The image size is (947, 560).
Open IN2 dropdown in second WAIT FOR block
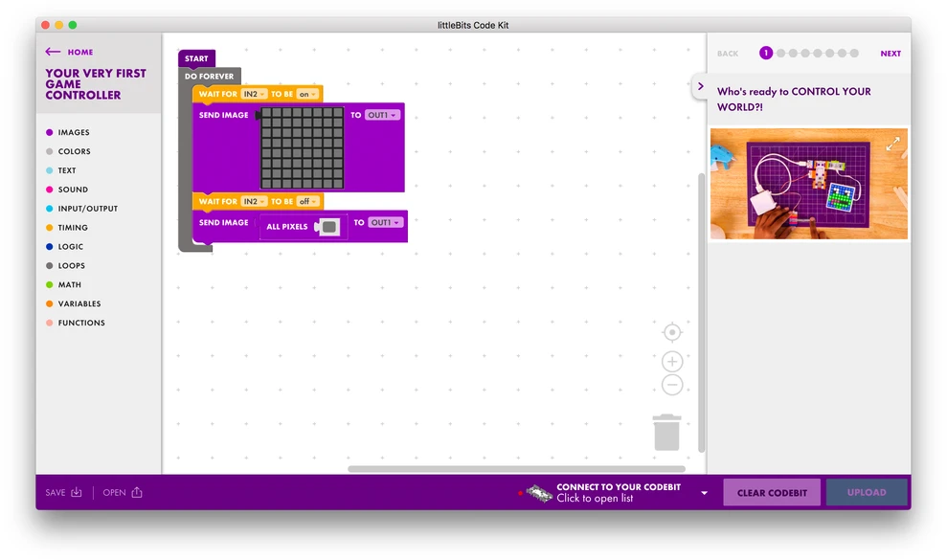254,202
